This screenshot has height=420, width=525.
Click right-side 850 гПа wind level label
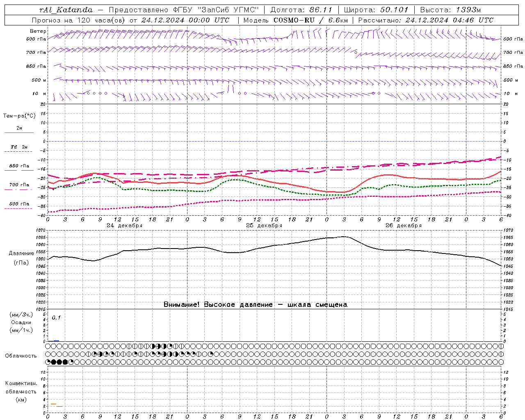(x=513, y=66)
